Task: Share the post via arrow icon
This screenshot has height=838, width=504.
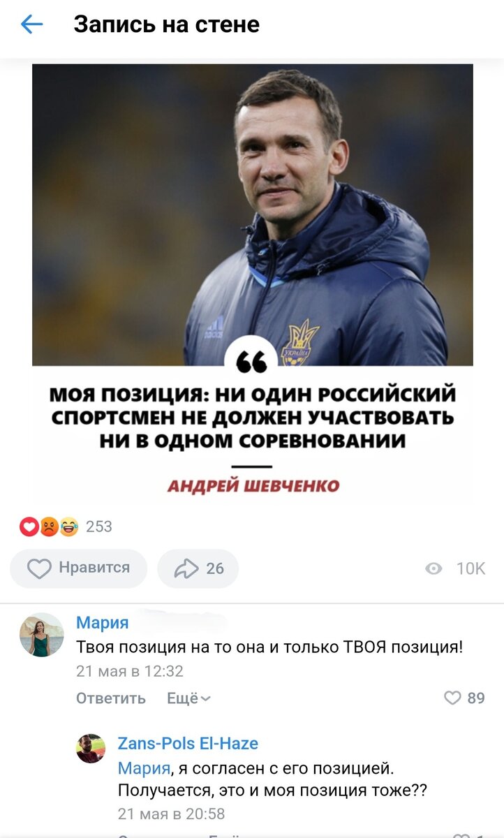Action: click(198, 568)
